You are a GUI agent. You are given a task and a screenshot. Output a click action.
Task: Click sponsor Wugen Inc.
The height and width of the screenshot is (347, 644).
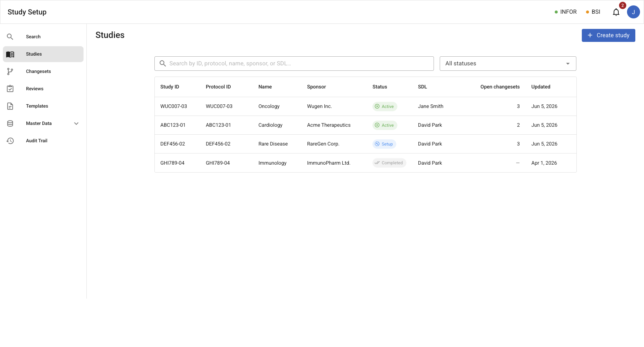click(x=319, y=107)
